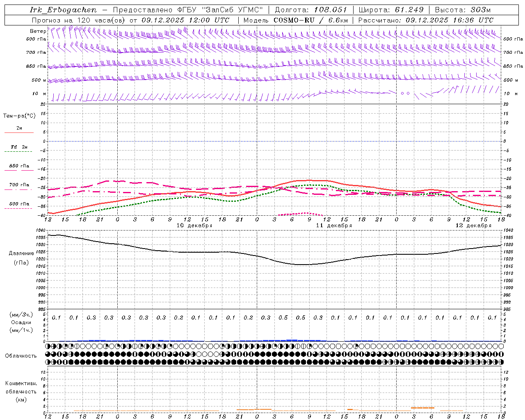Click the 985 value on left pressure axis
The height and width of the screenshot is (420, 525).
[x=41, y=309]
